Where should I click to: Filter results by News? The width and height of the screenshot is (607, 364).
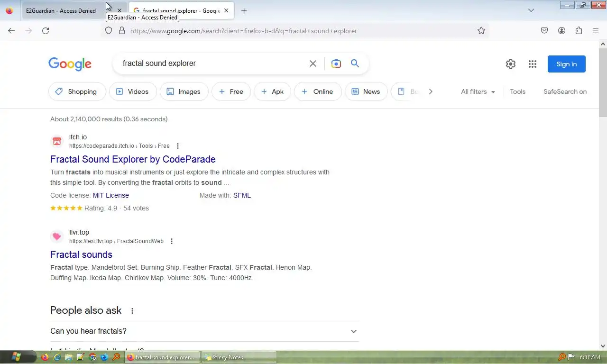[366, 91]
